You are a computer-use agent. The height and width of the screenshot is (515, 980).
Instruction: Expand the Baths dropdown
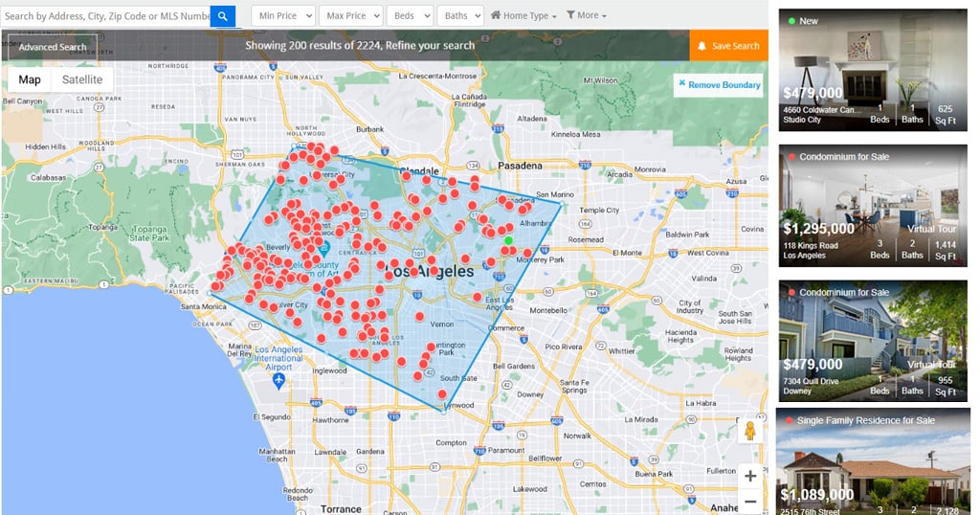(460, 15)
